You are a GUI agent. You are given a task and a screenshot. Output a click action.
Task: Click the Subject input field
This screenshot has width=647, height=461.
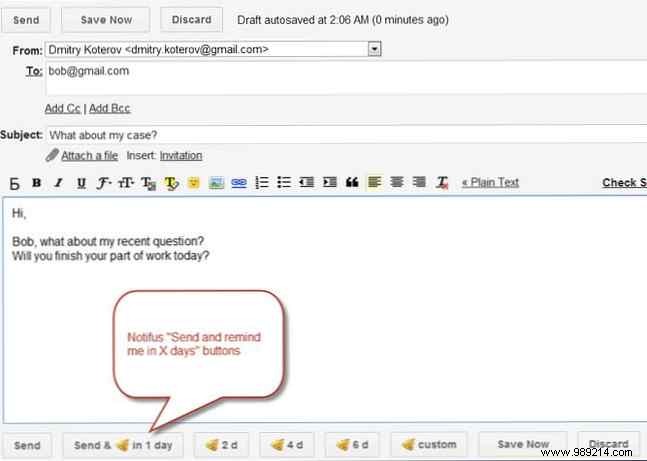point(347,135)
